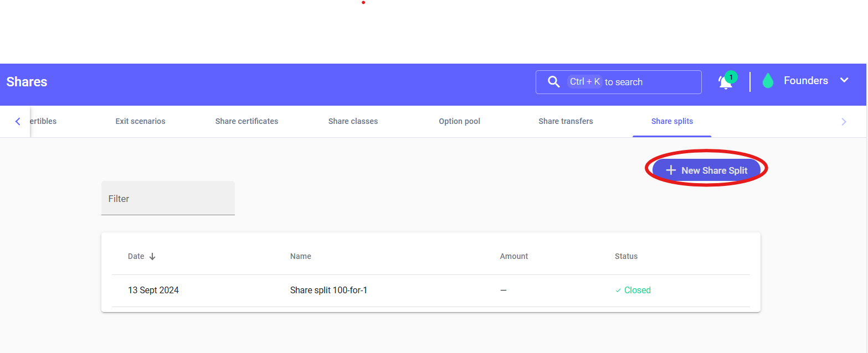The height and width of the screenshot is (353, 868).
Task: Select the Share classes tab
Action: point(353,121)
